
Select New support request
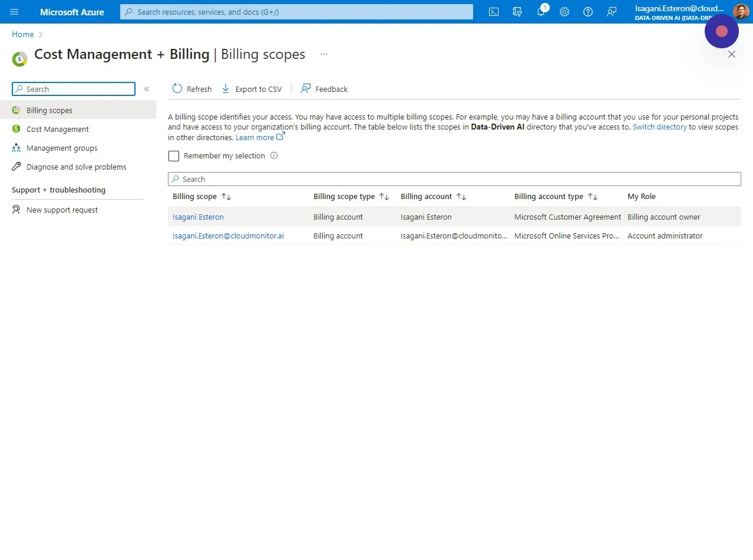[x=78, y=210]
